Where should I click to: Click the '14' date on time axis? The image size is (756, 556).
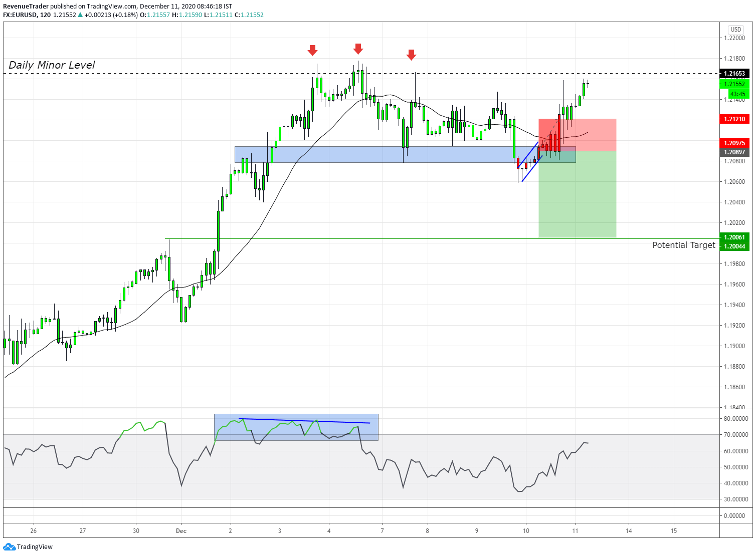(629, 531)
